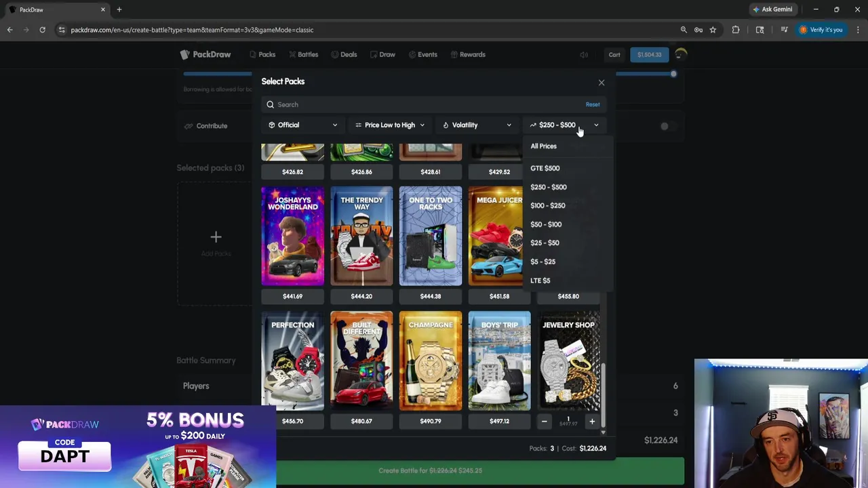The height and width of the screenshot is (488, 868).
Task: Decrease Jewelry Shop quantity with minus
Action: point(544,422)
